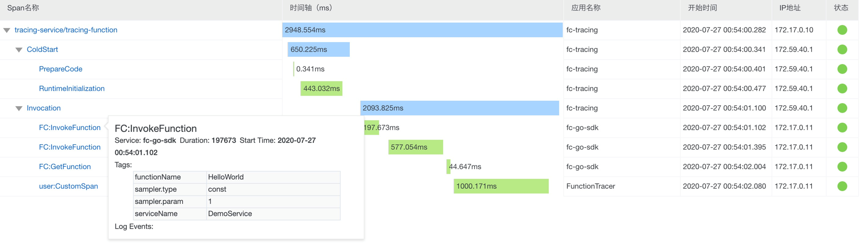
Task: Click status indicator of RuntimeInitialization span
Action: (x=841, y=88)
